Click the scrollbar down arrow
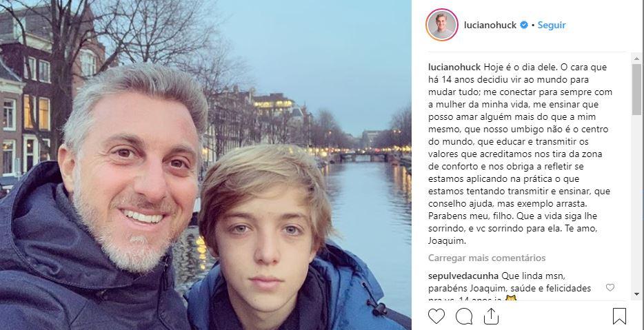 pos(636,295)
